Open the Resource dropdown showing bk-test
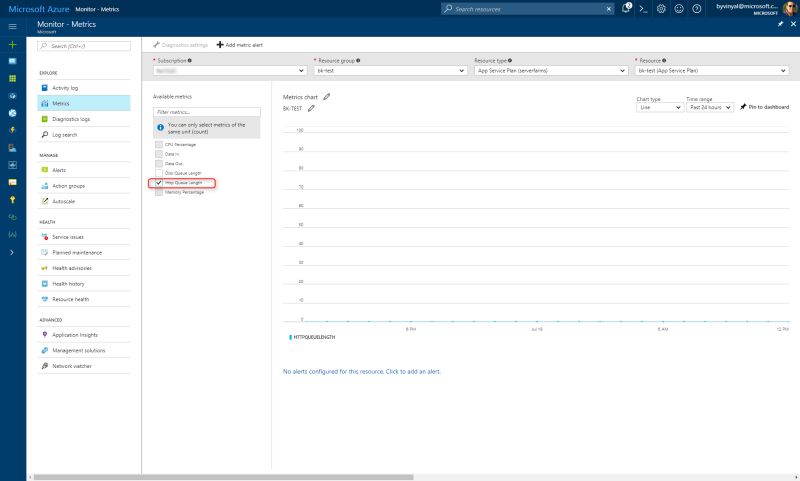800x481 pixels. tap(712, 70)
